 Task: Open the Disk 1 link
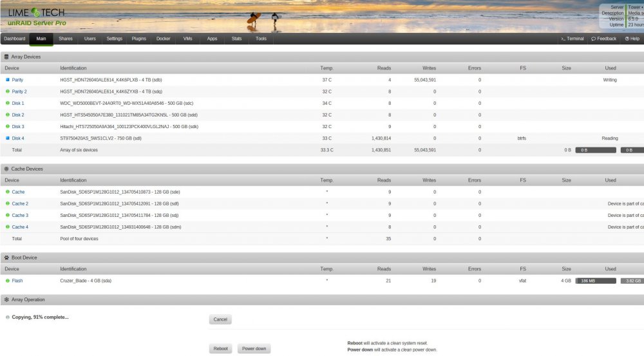pyautogui.click(x=17, y=103)
